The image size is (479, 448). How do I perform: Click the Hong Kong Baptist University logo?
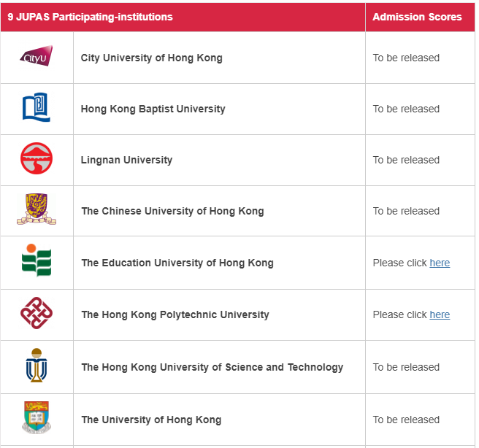pyautogui.click(x=37, y=107)
